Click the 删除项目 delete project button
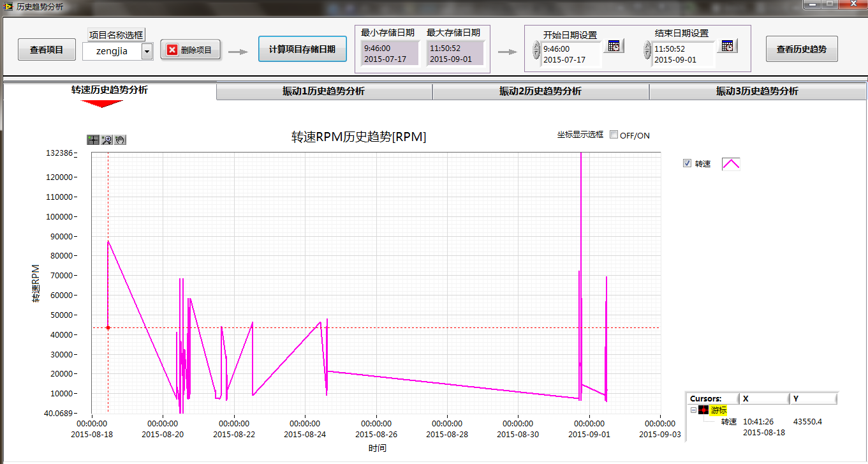 tap(190, 50)
